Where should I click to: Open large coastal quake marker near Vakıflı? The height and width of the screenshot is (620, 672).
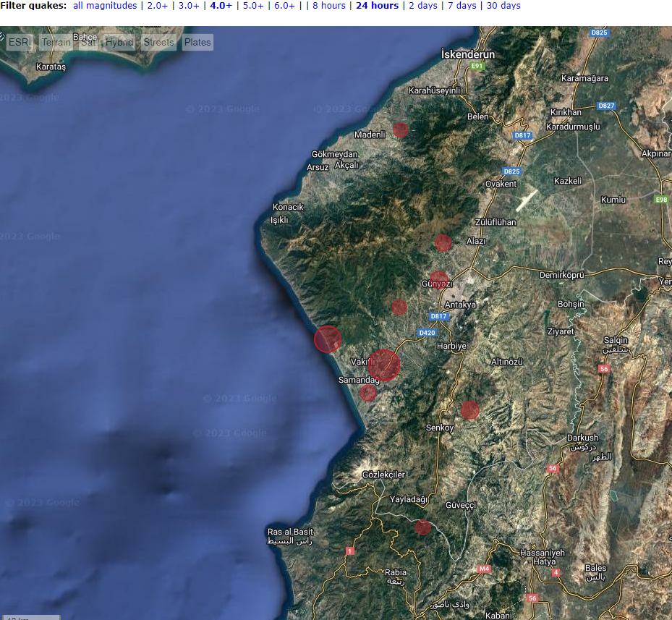coord(328,339)
